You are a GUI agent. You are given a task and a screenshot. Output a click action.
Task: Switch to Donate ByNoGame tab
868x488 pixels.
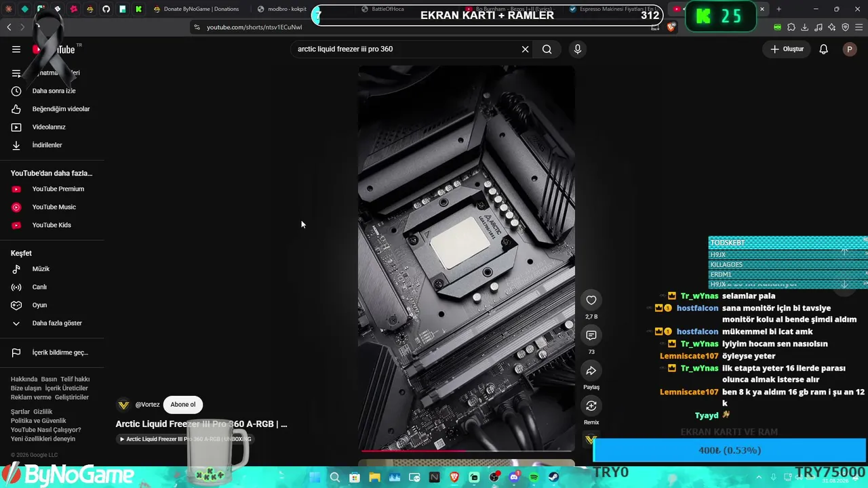(x=197, y=9)
